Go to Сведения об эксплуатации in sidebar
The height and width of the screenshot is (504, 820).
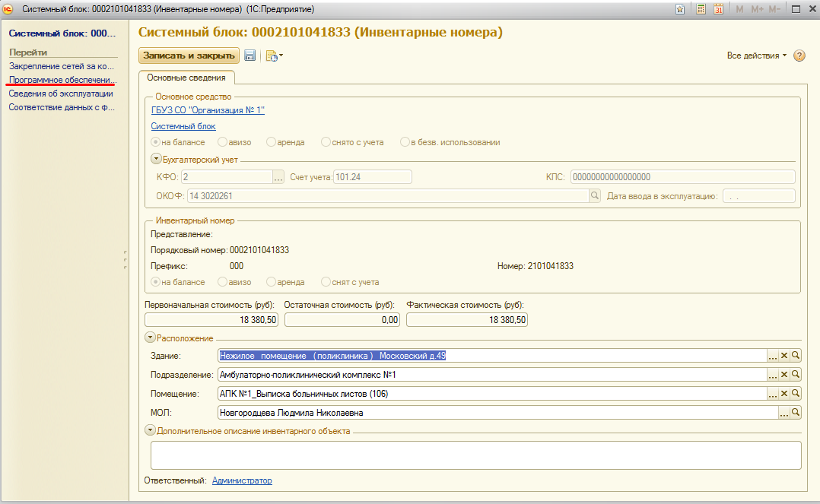(61, 94)
